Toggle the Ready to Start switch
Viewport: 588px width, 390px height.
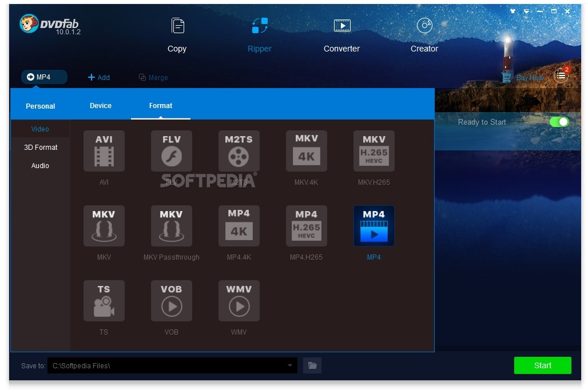[x=559, y=122]
